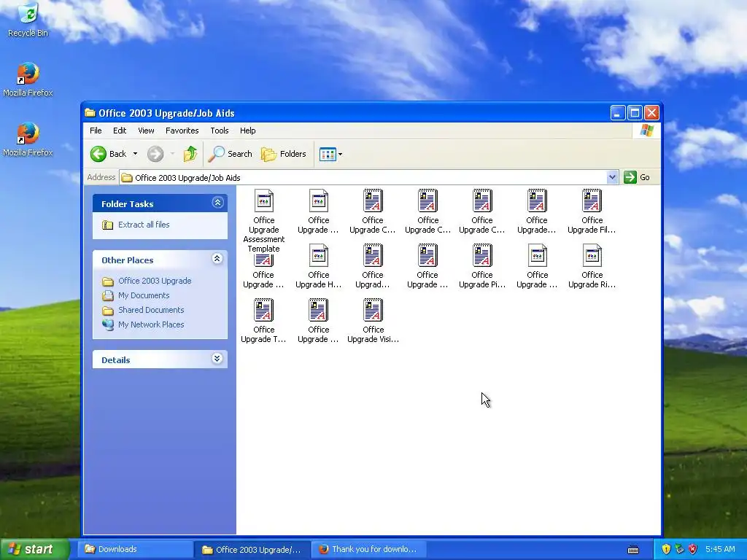Minimize the Job Aids window
747x560 pixels.
click(x=617, y=113)
